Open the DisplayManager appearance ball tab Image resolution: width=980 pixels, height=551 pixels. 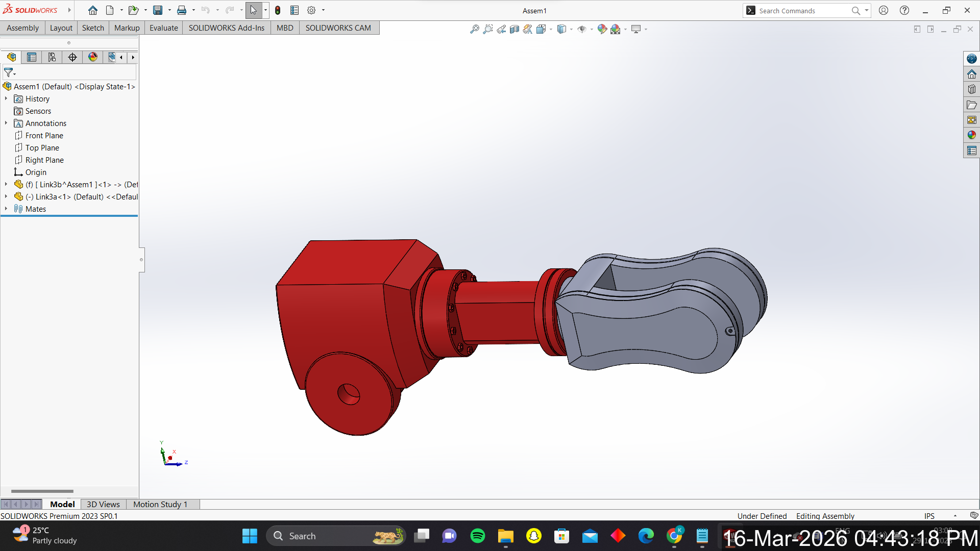(x=93, y=57)
